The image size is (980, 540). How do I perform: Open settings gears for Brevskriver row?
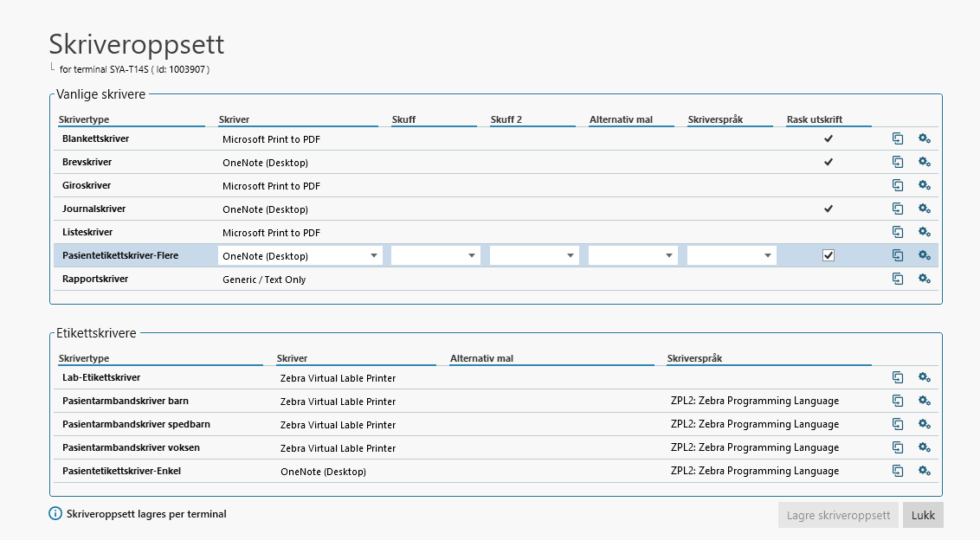[924, 162]
